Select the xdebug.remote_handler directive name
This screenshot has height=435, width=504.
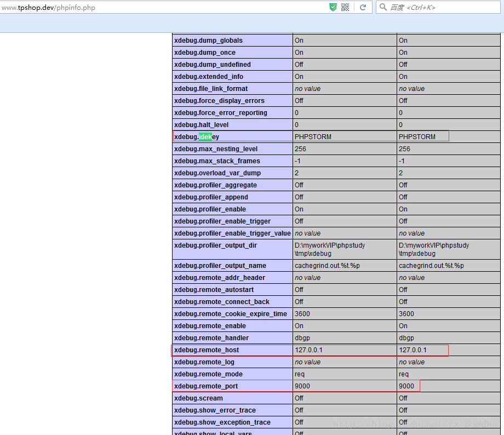pos(211,338)
